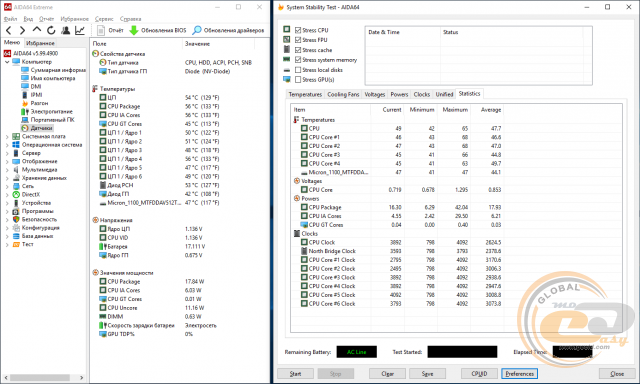Click the Close button in stability test
Screen dimensions: 640x384
pos(617,373)
